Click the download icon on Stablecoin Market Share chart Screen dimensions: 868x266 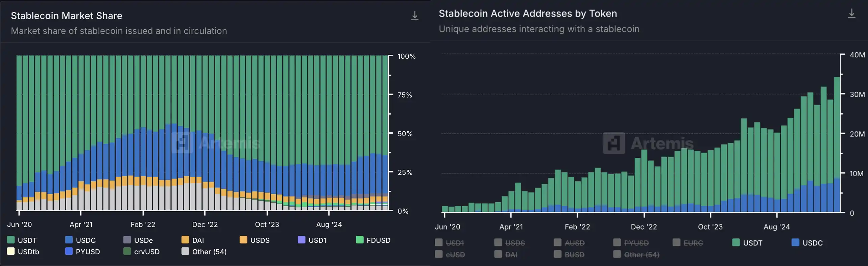pyautogui.click(x=414, y=15)
